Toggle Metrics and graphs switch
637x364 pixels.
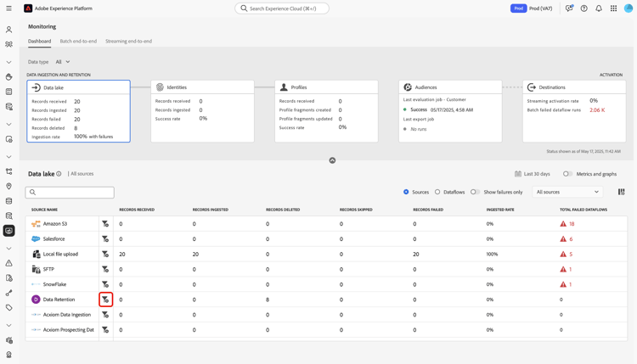(x=567, y=174)
